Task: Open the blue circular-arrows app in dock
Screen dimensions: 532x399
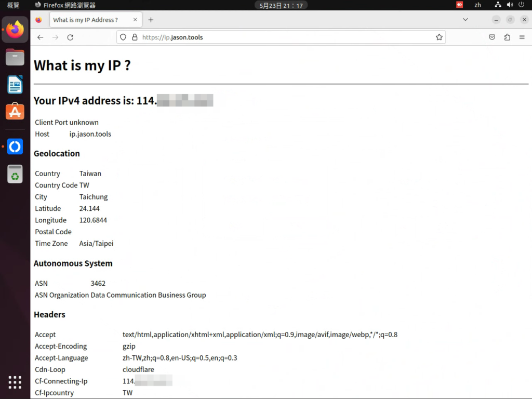Action: 15,147
